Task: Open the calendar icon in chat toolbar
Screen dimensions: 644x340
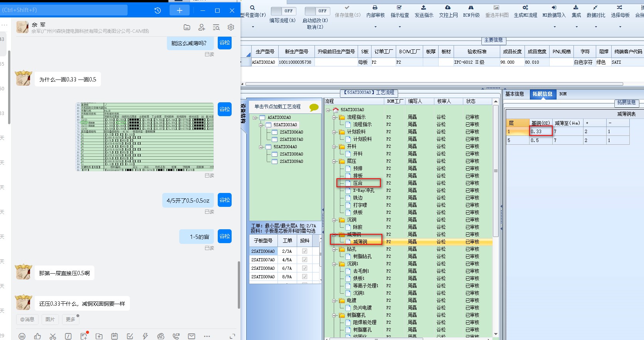Action: [114, 336]
